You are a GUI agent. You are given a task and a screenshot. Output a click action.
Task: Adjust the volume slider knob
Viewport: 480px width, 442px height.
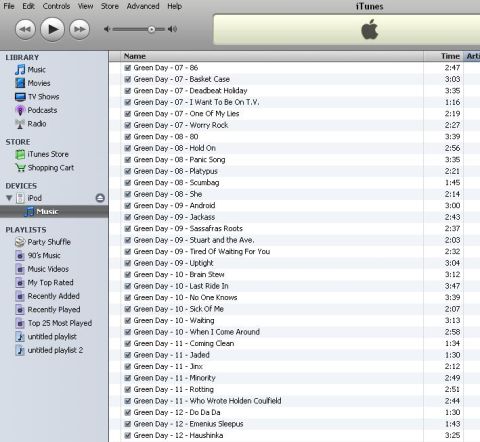point(151,29)
